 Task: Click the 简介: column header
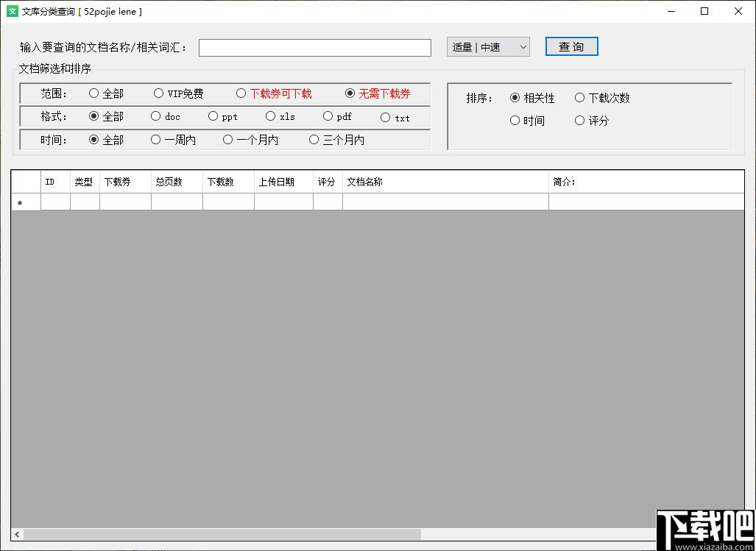click(646, 182)
